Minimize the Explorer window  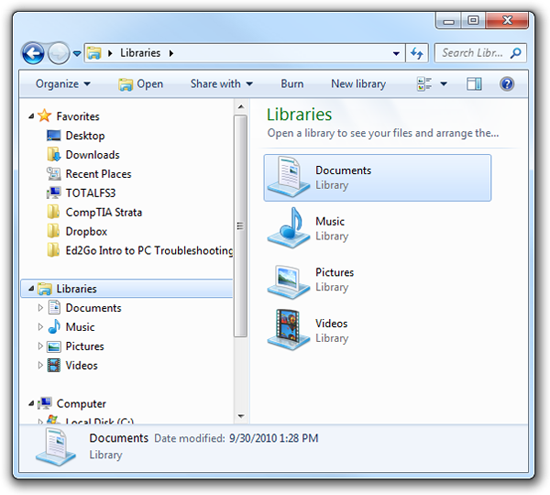(x=448, y=21)
